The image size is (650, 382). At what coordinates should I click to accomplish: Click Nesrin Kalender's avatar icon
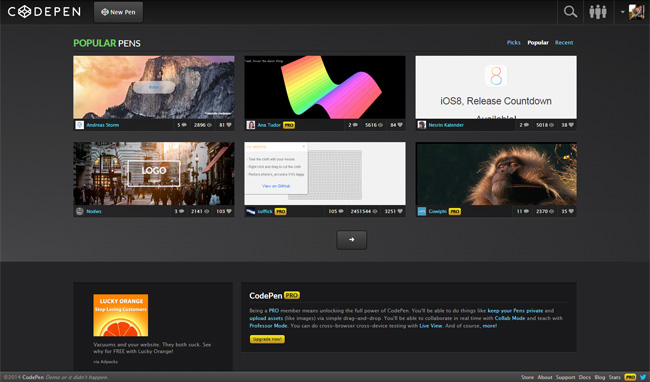tap(422, 125)
